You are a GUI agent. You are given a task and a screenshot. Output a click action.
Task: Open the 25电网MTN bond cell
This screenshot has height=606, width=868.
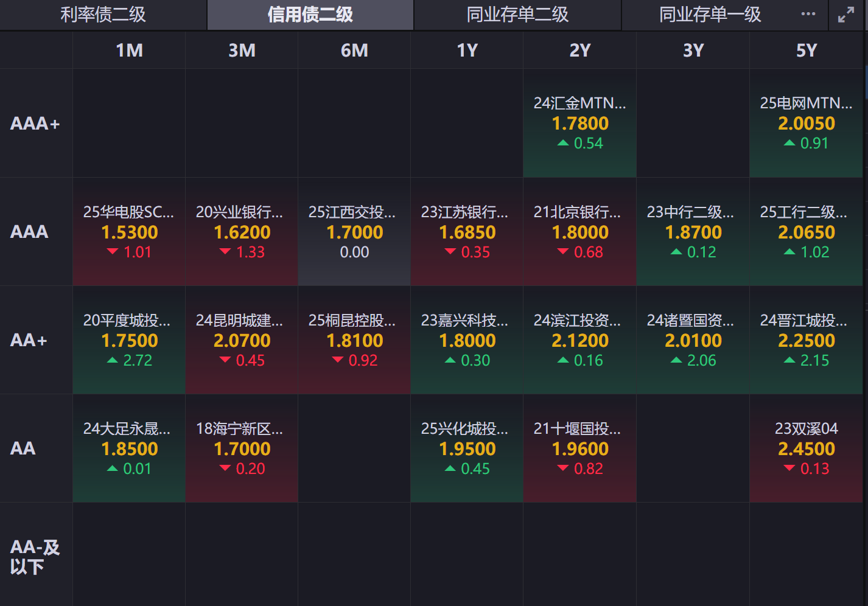[806, 124]
